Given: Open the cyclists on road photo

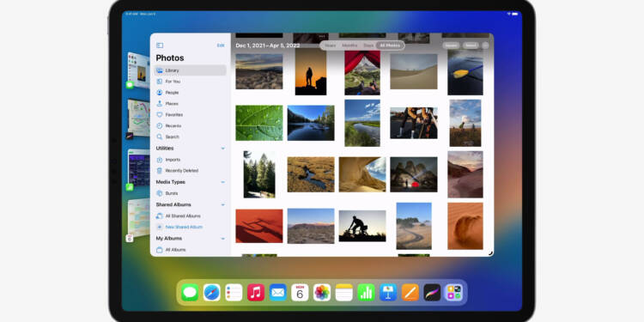Looking at the screenshot, I should pos(414,123).
